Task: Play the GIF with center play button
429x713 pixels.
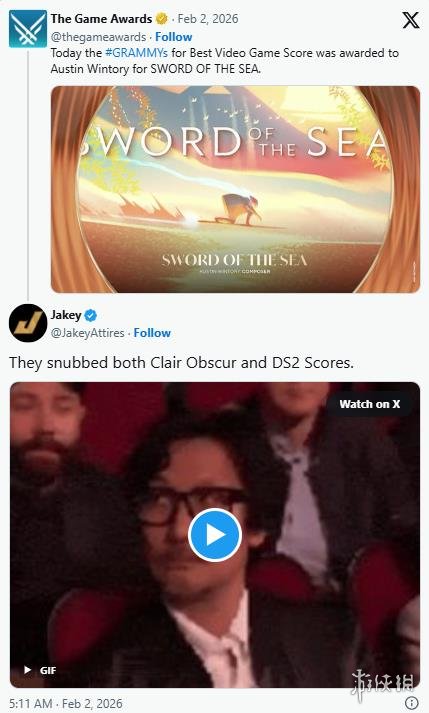Action: pos(215,535)
